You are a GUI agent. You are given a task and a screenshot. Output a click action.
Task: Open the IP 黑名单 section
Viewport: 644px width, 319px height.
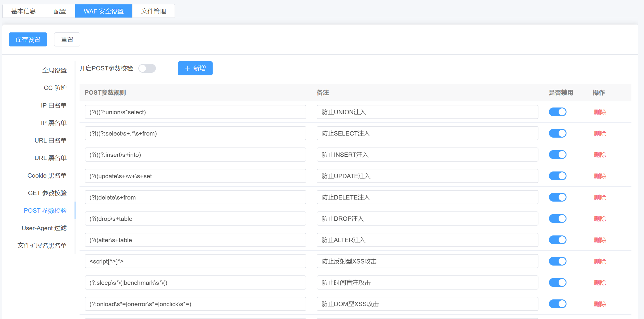[54, 123]
